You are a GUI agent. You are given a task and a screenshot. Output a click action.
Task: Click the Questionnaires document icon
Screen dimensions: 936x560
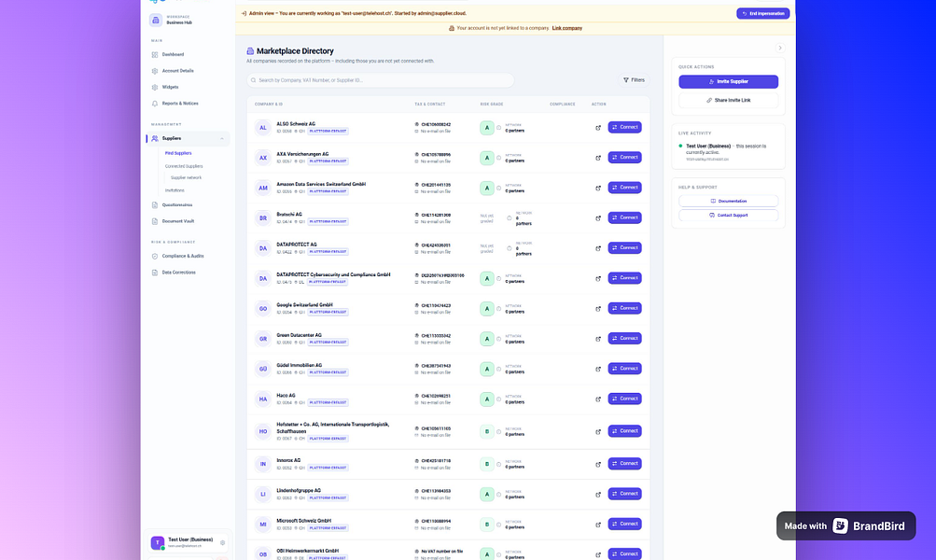(x=155, y=204)
